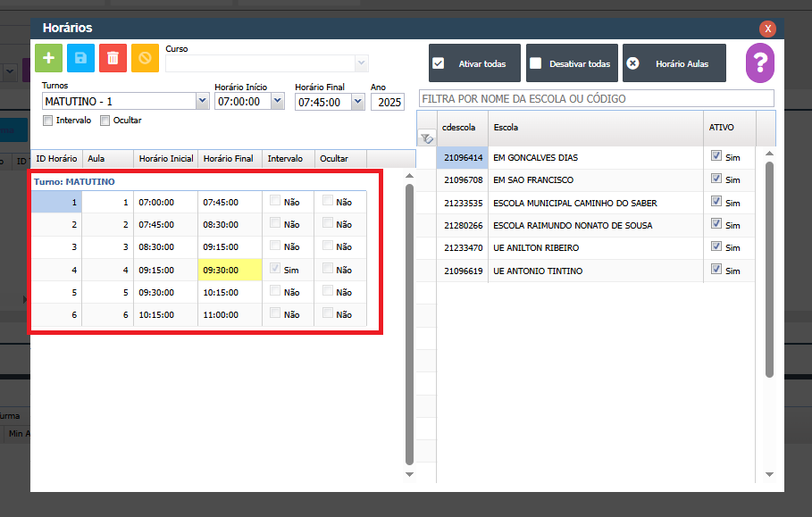
Task: Click the orange cancel button
Action: 145,58
